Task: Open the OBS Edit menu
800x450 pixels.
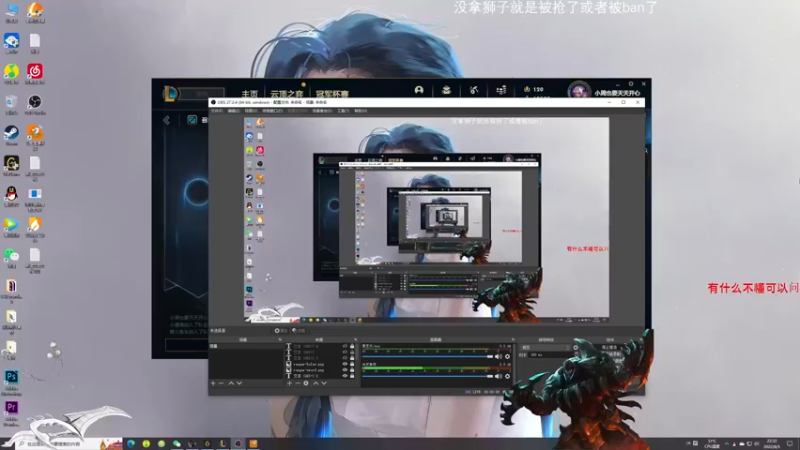Action: [x=234, y=111]
